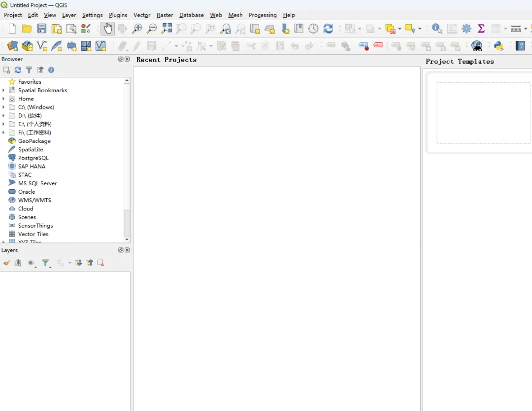Click Deselect Features yellow squares icon
Viewport: 532px width, 411px height.
point(391,29)
